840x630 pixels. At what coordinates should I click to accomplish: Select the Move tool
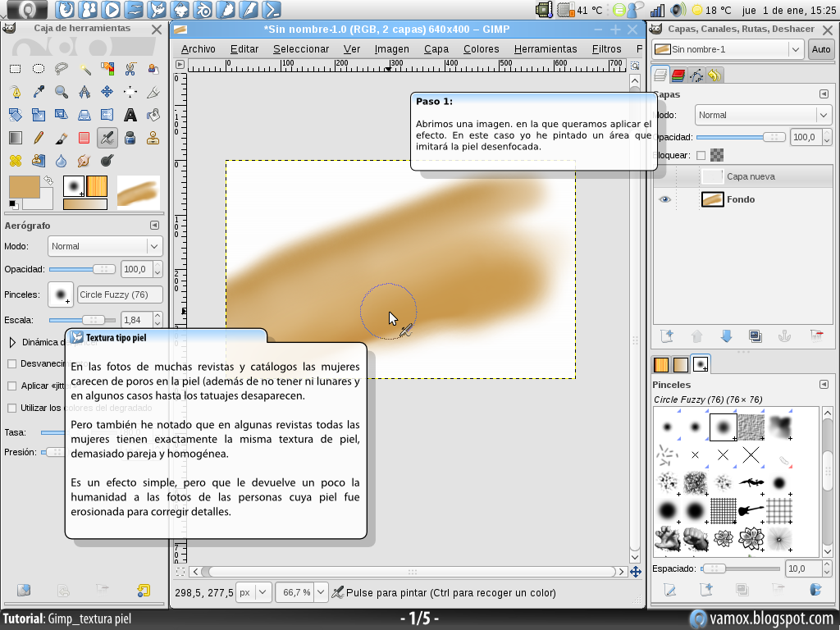point(107,92)
